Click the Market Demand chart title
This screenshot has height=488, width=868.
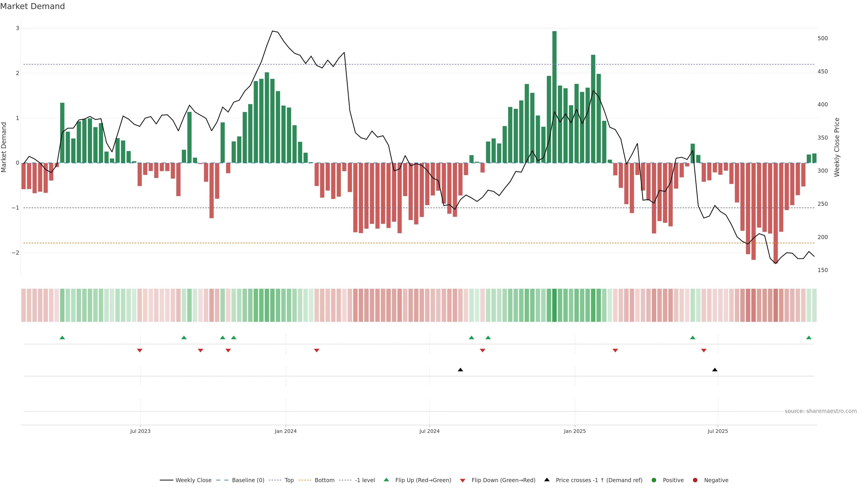tap(32, 6)
